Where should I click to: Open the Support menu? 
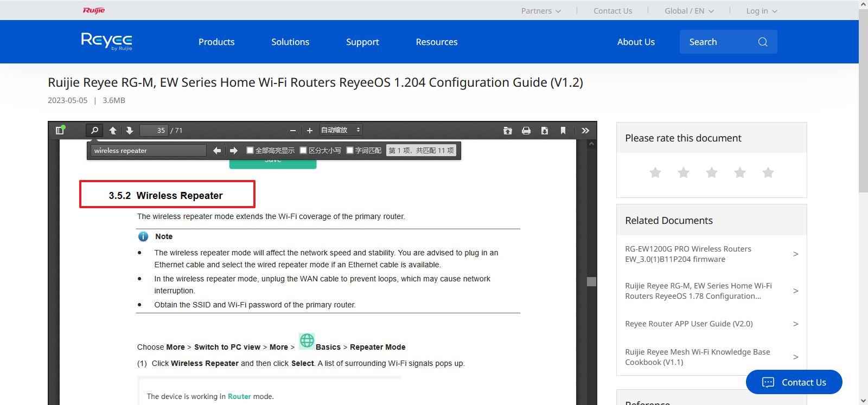point(362,42)
